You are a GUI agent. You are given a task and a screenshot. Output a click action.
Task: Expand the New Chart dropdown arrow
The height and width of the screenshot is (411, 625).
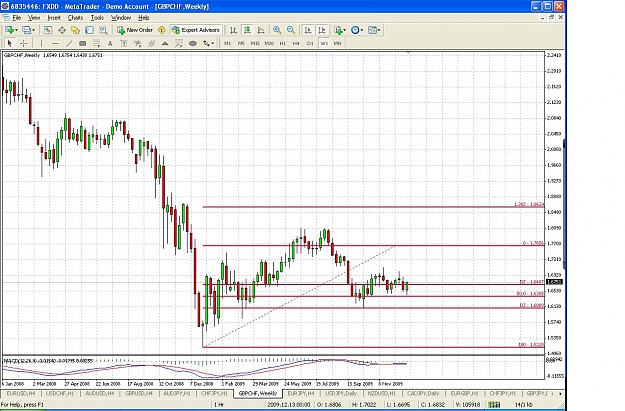pos(16,30)
